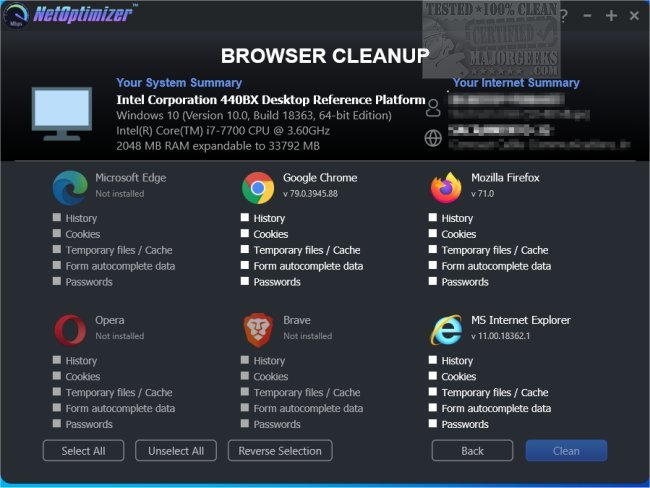The height and width of the screenshot is (488, 650).
Task: Check Passwords for MS Internet Explorer
Action: 433,423
